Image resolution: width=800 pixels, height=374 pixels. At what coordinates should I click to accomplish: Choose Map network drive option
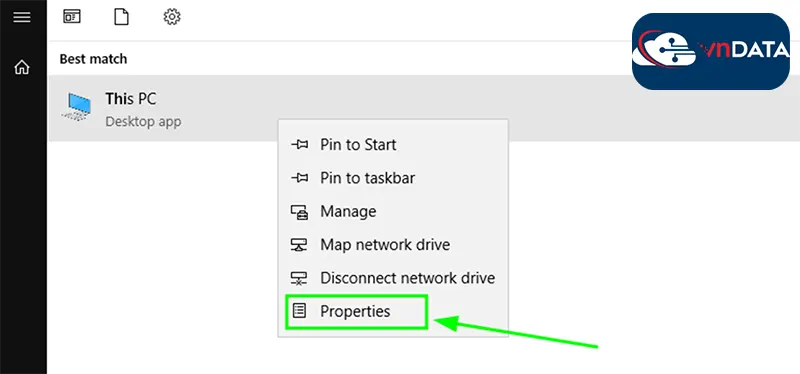click(393, 244)
